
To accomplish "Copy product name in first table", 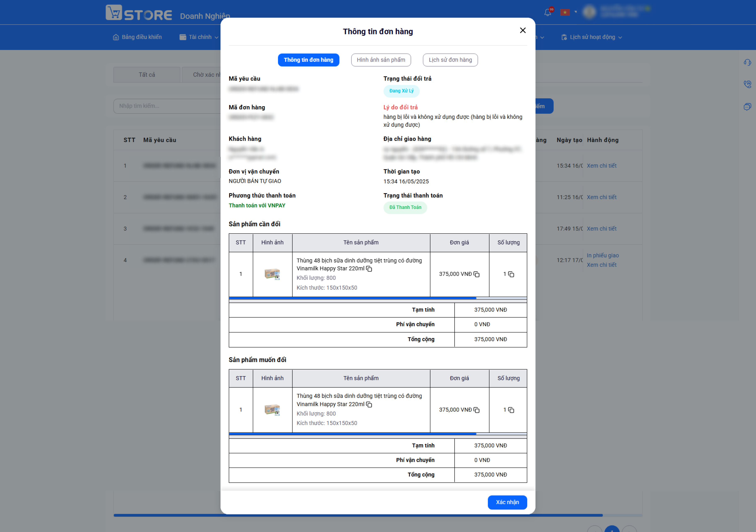I will click(369, 269).
